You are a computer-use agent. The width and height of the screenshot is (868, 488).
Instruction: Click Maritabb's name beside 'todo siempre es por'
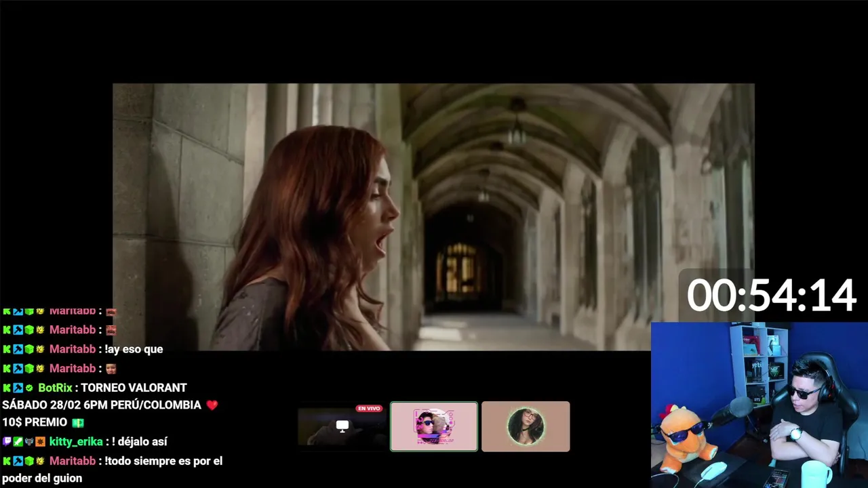pyautogui.click(x=73, y=461)
